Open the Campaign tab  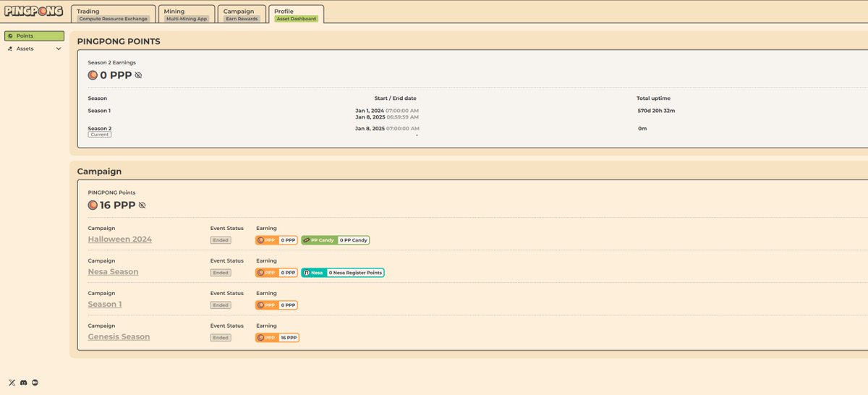242,14
